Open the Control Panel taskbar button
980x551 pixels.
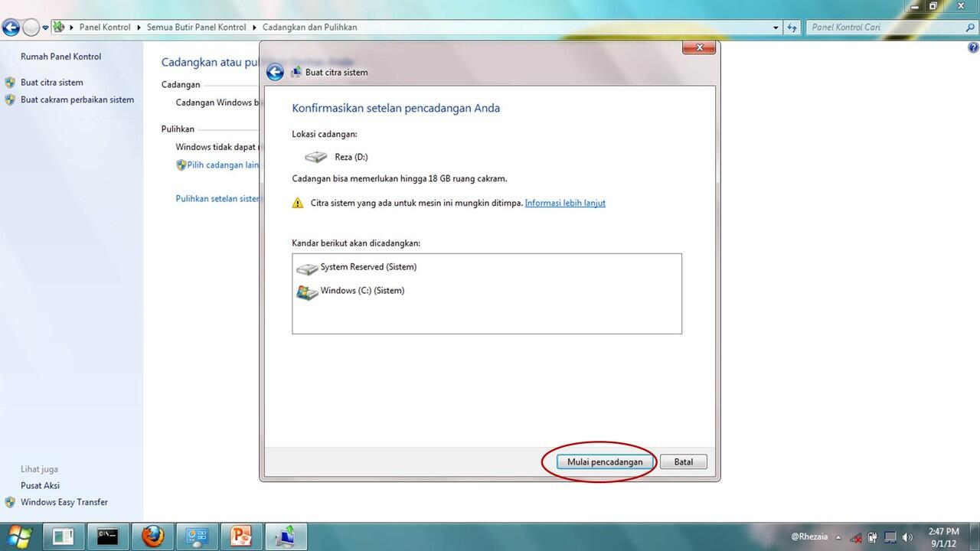click(x=197, y=536)
